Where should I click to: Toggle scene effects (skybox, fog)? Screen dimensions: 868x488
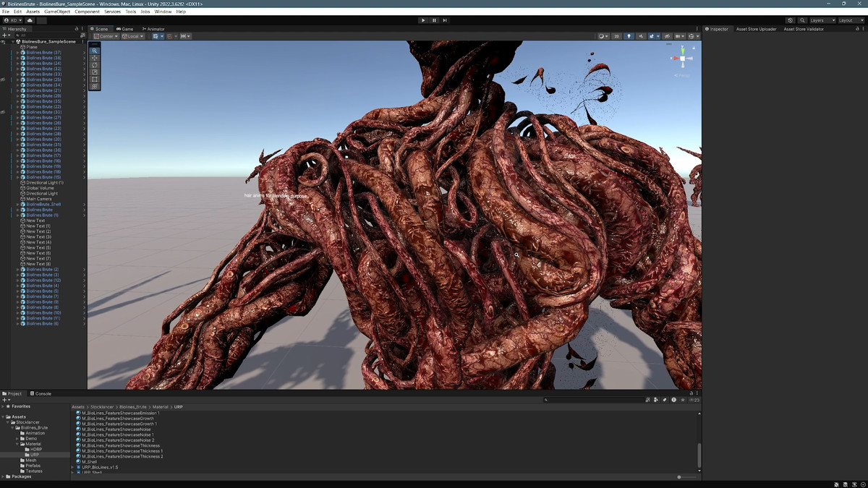[x=652, y=36]
